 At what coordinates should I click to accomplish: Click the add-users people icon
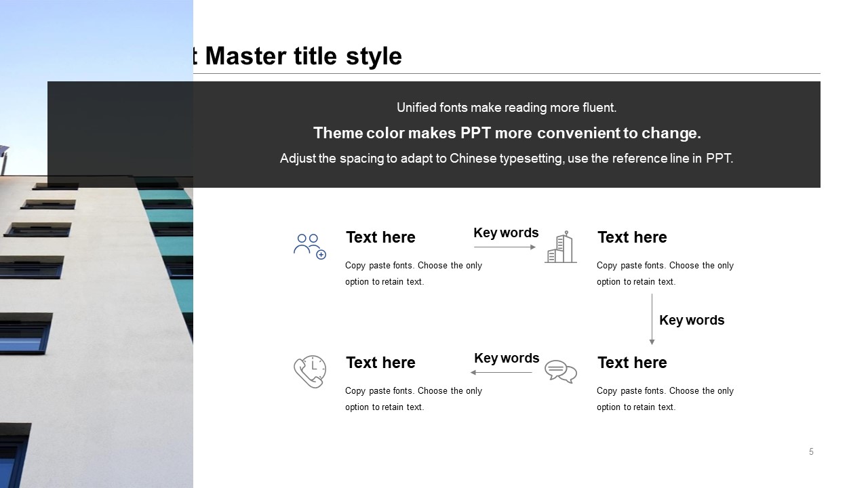(310, 246)
